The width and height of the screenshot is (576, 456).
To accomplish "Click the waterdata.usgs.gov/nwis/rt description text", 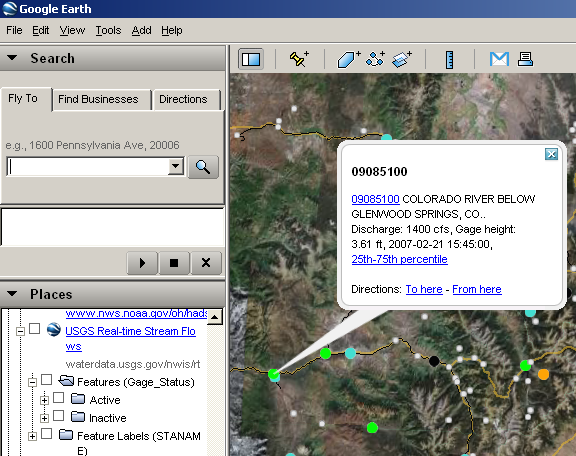I will pos(133,364).
